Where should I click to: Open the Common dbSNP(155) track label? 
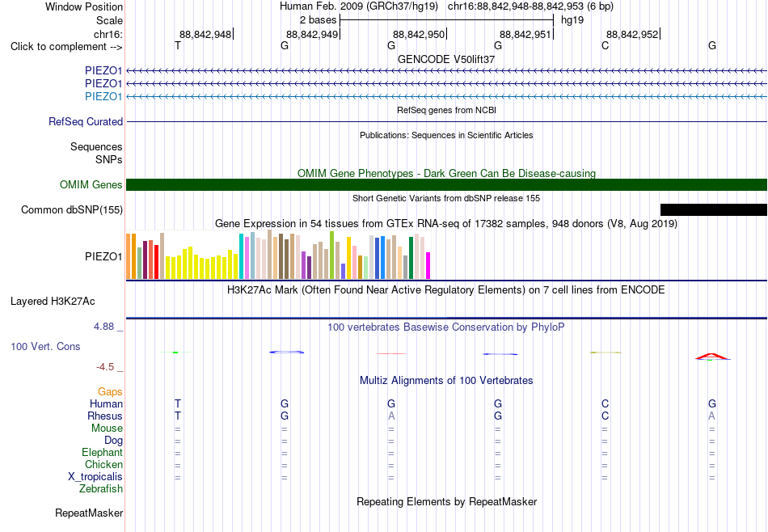click(x=72, y=209)
